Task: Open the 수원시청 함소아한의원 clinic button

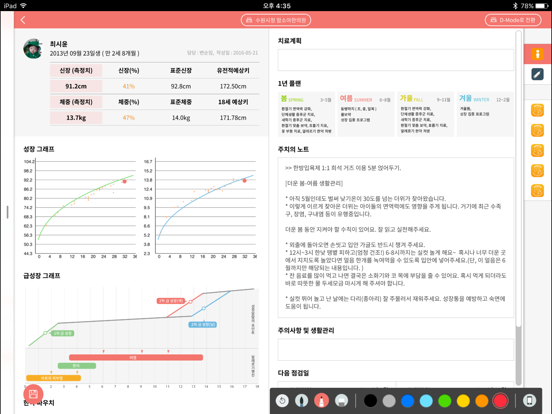Action: pyautogui.click(x=276, y=20)
